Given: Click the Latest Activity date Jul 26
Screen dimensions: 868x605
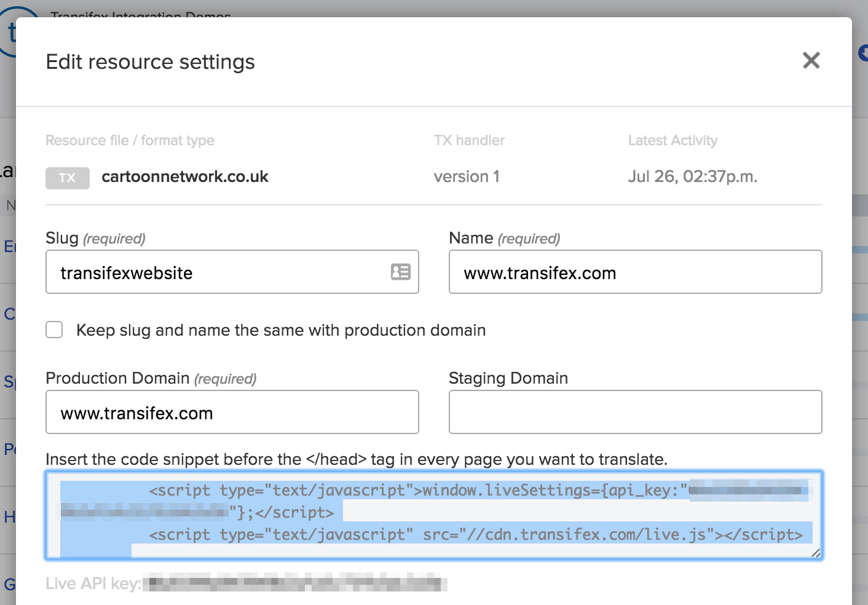Looking at the screenshot, I should click(692, 177).
